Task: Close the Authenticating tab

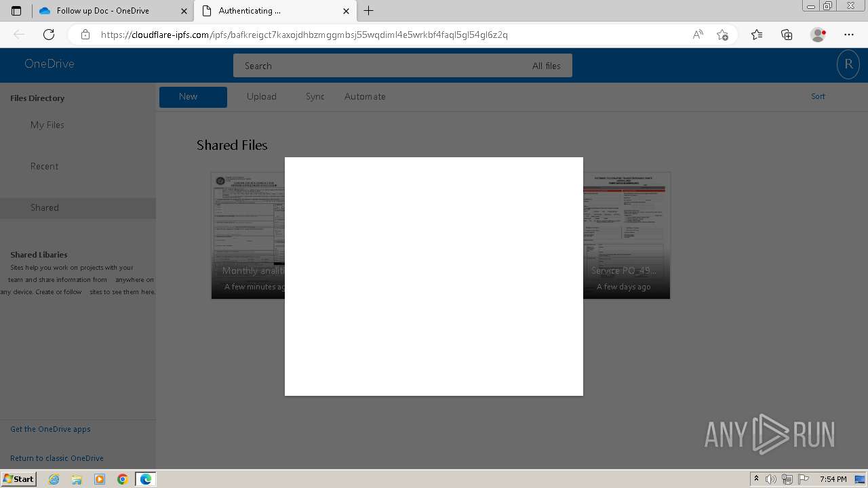Action: click(x=347, y=11)
